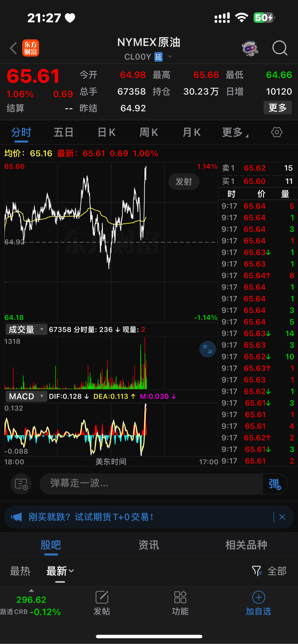Expand the index ticker up-arrow above 296.62
The height and width of the screenshot is (644, 298).
pos(31,591)
